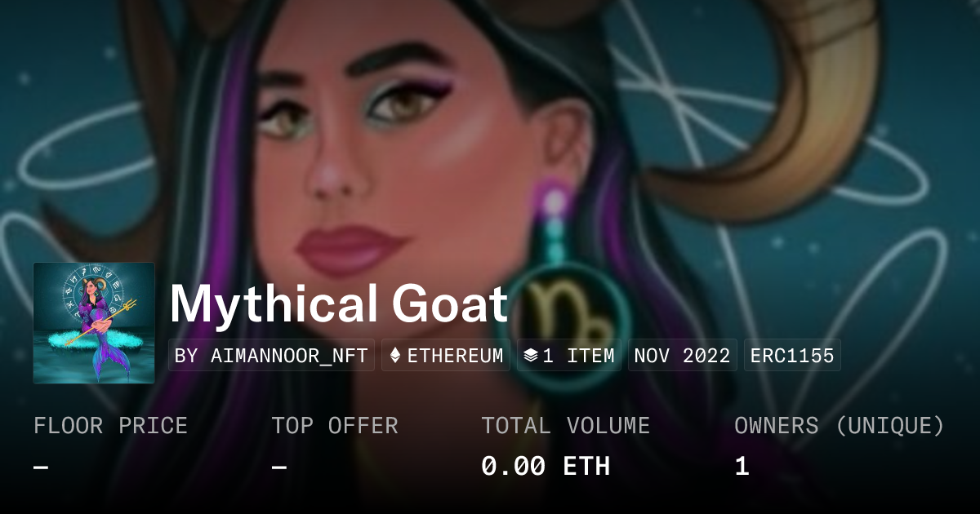This screenshot has height=514, width=980.
Task: Select the TOP OFFER label
Action: tap(335, 426)
